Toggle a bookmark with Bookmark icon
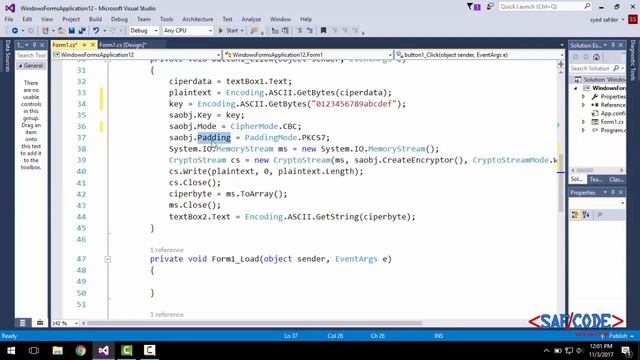Viewport: 640px width, 360px height. pyautogui.click(x=323, y=31)
